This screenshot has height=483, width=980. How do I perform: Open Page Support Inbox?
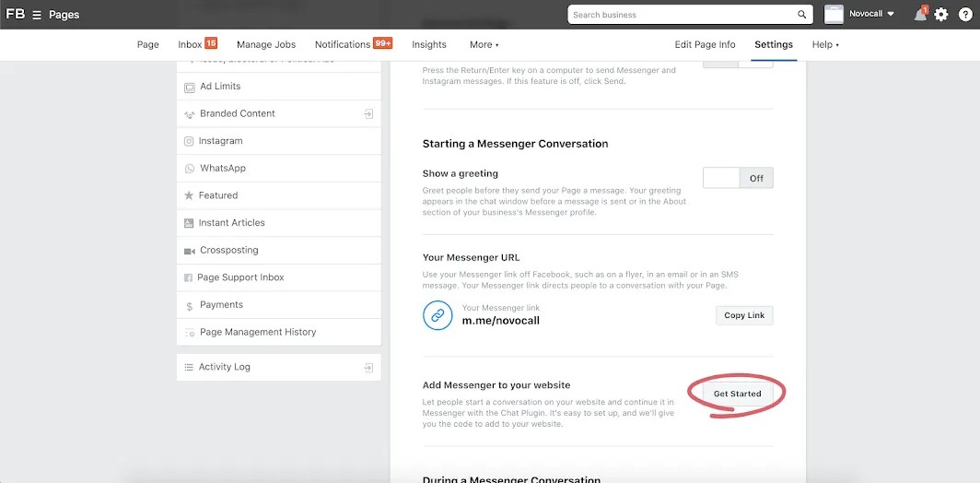(279, 277)
